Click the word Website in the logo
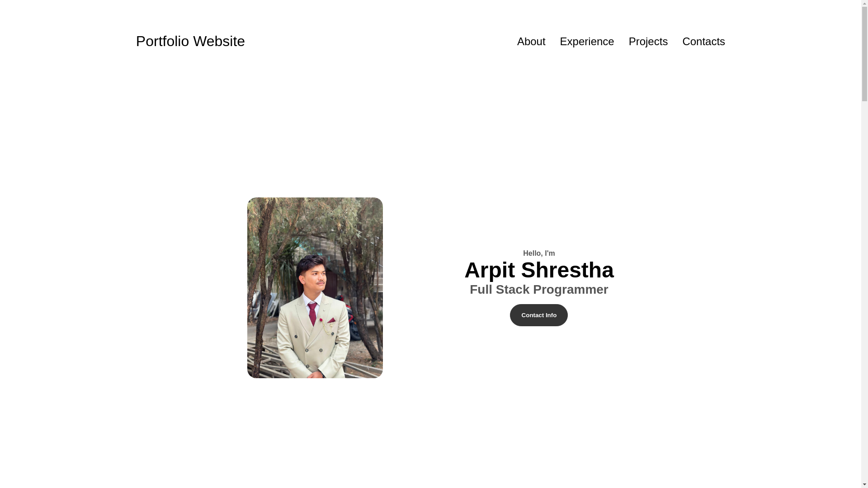 coord(219,41)
